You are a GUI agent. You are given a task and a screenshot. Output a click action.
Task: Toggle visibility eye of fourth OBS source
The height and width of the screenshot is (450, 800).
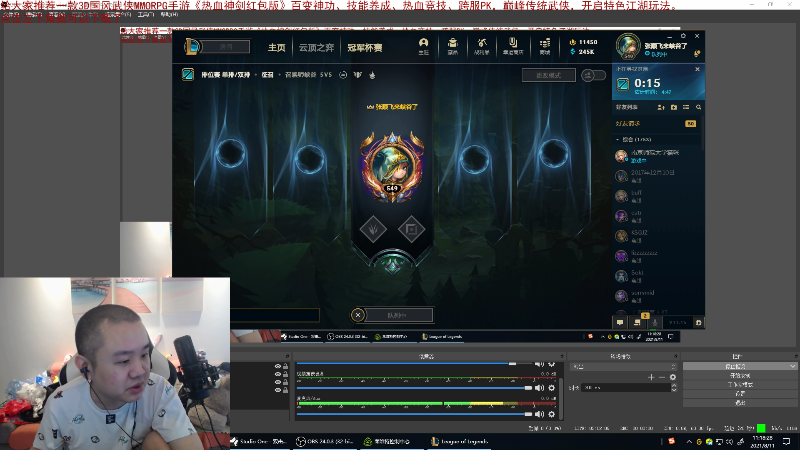pos(278,390)
